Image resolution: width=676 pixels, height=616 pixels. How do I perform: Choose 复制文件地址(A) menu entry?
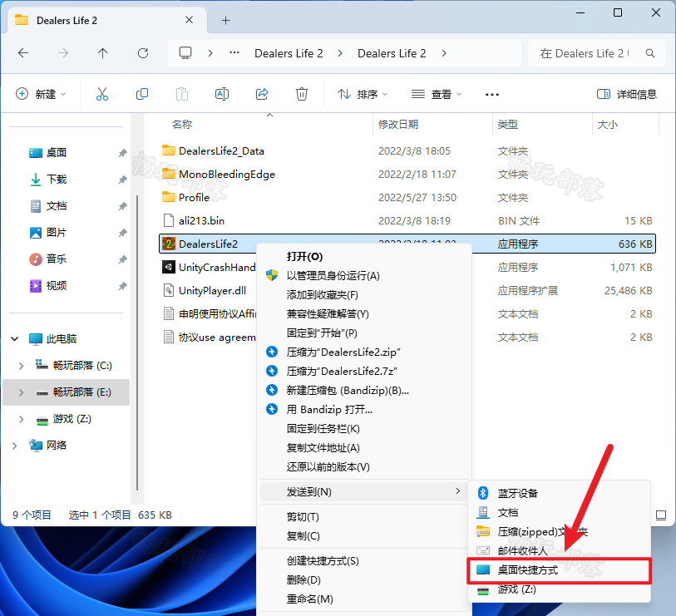tap(364, 448)
